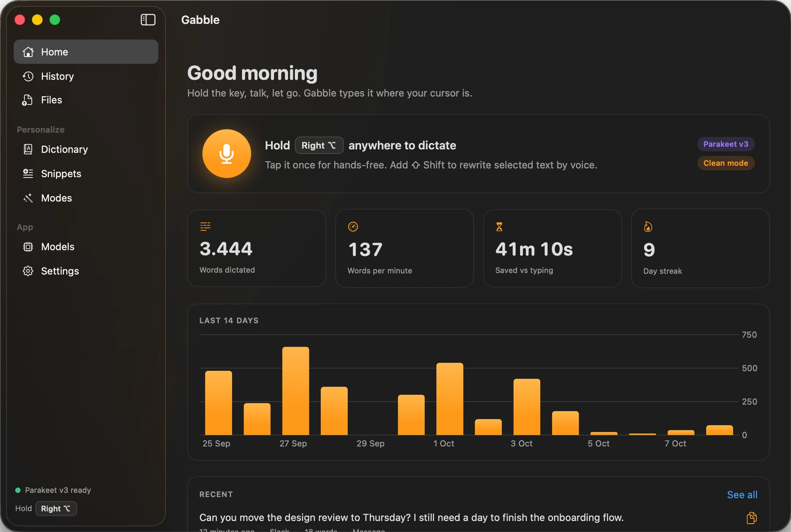791x532 pixels.
Task: Click the Models chip icon
Action: (28, 247)
